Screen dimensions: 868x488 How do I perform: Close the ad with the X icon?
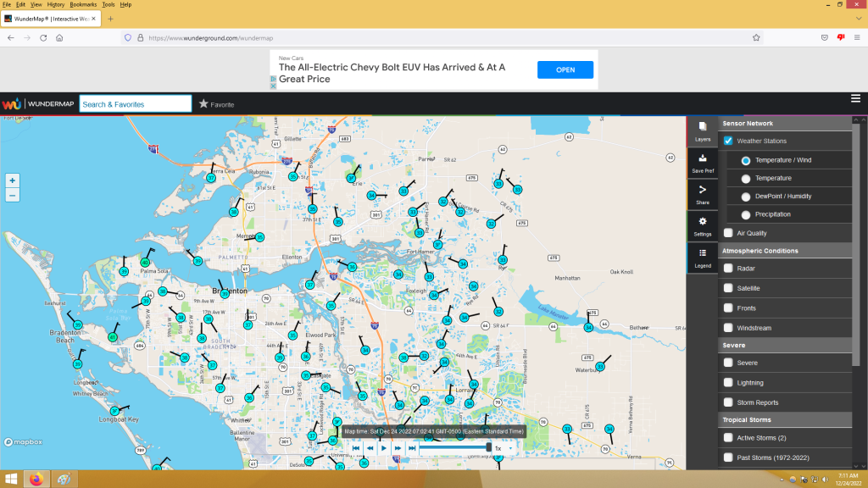click(x=273, y=86)
